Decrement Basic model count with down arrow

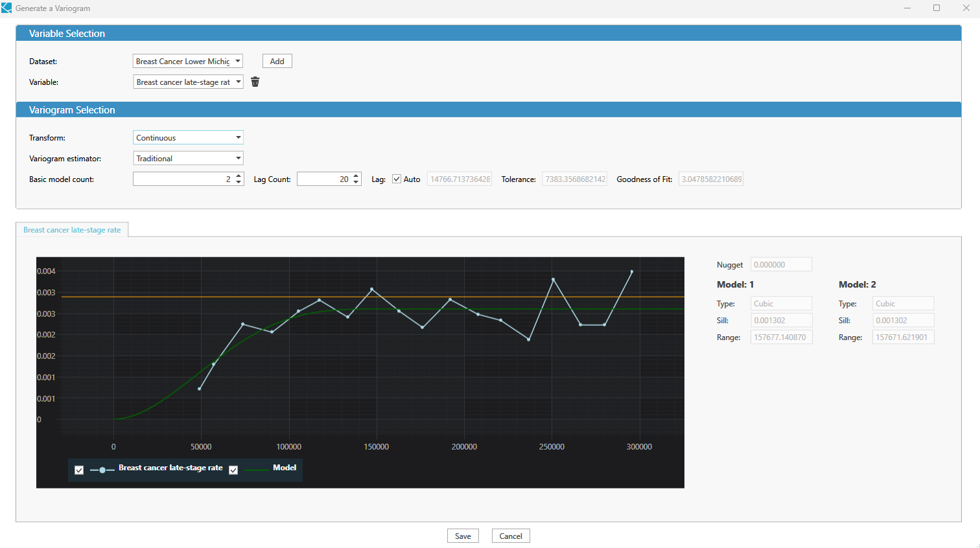(x=239, y=182)
